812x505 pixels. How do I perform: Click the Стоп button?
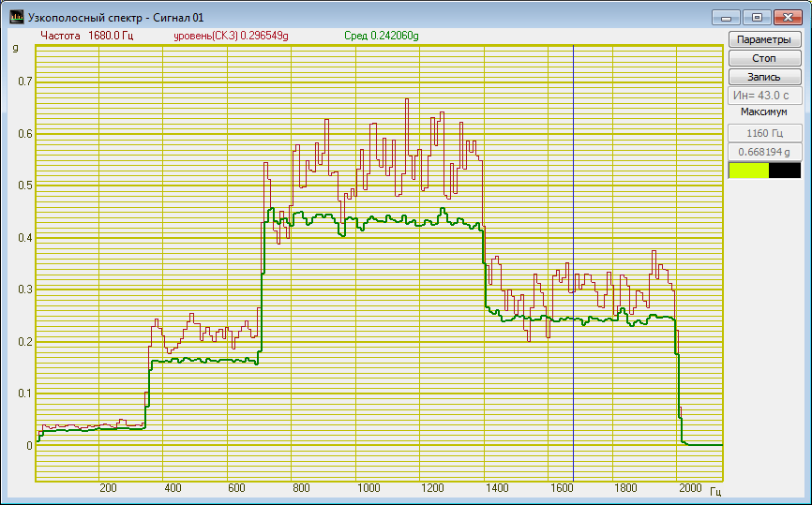764,58
